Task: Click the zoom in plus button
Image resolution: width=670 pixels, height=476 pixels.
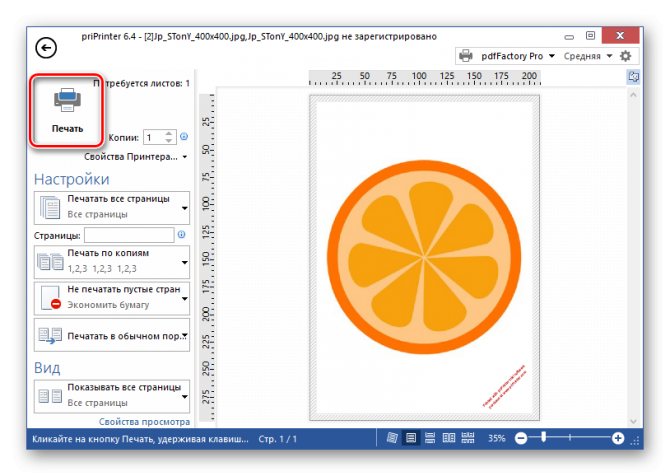Action: [x=618, y=438]
